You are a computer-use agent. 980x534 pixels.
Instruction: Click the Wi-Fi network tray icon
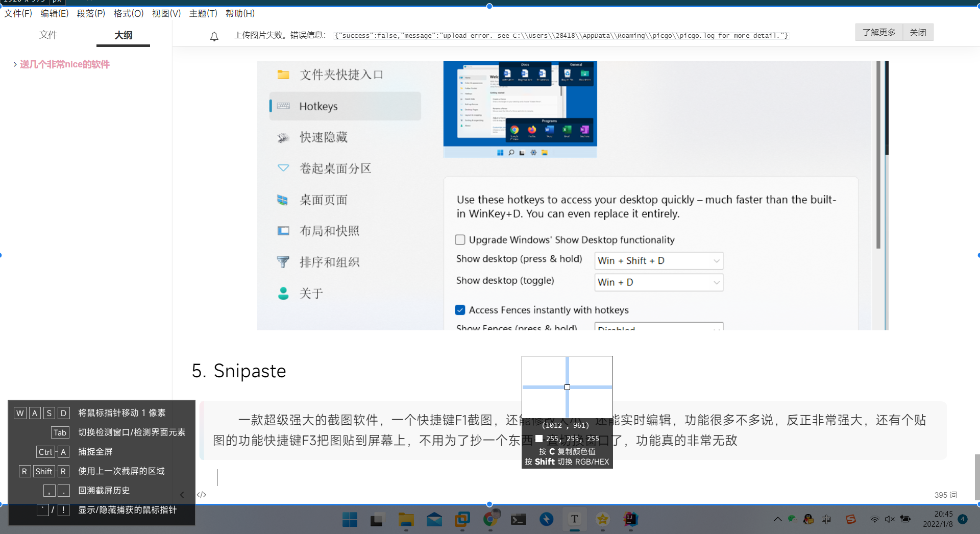tap(875, 520)
